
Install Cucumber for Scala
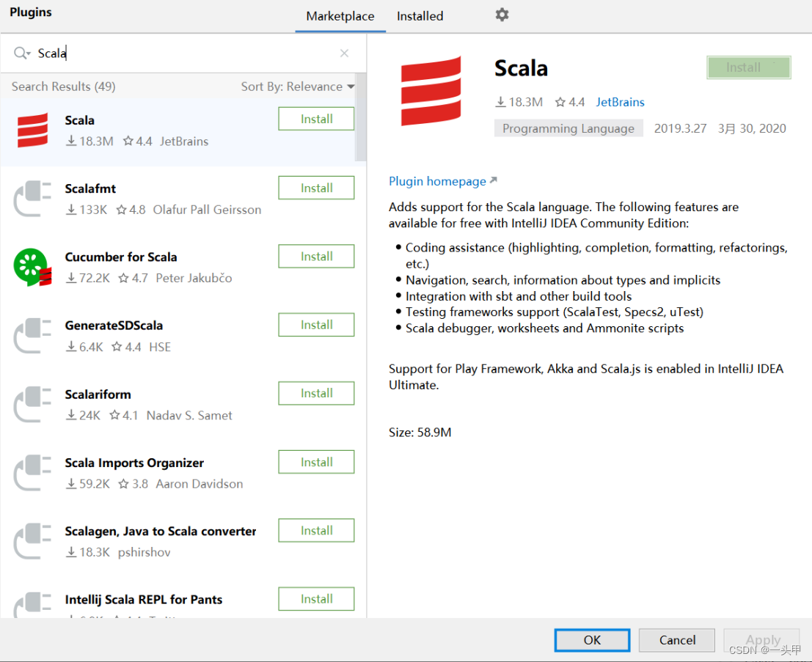(316, 256)
